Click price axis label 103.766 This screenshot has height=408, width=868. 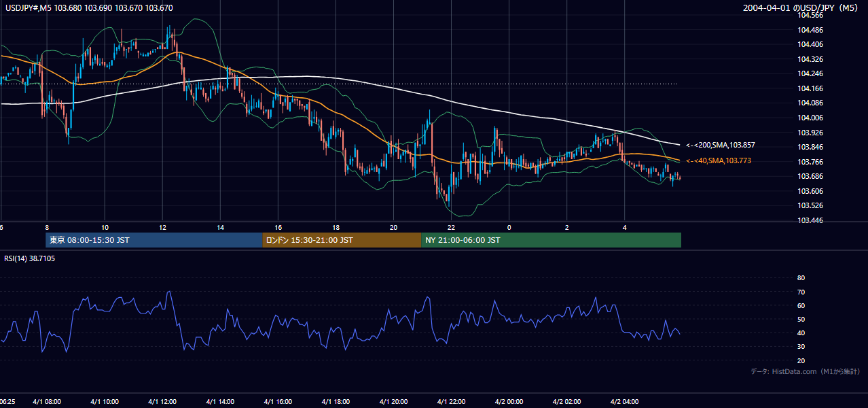click(x=810, y=162)
